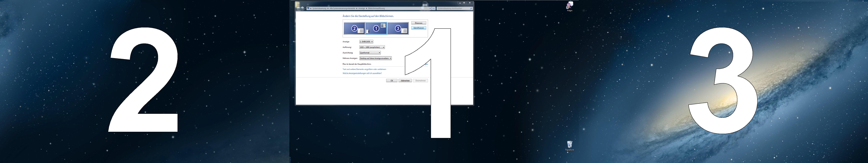
Task: Select monitor 2 in display arrangement
Action: click(354, 28)
